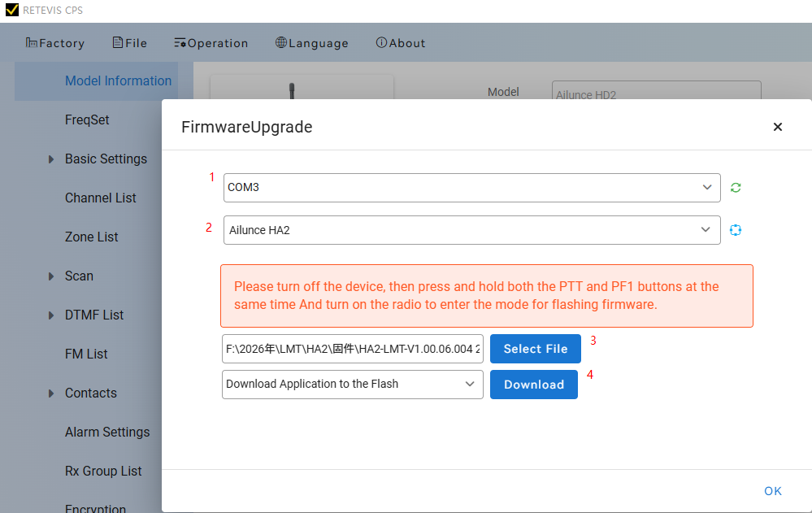Click the firmware file path field

point(352,349)
